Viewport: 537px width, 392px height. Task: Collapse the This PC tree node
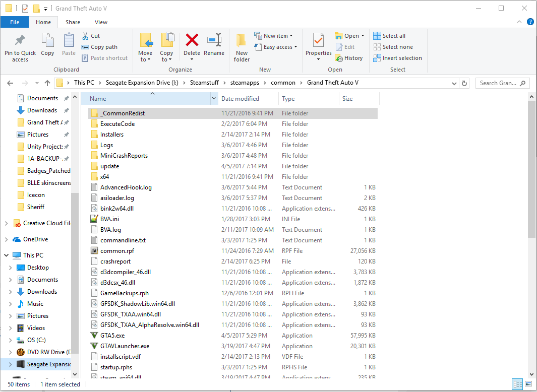coord(7,255)
